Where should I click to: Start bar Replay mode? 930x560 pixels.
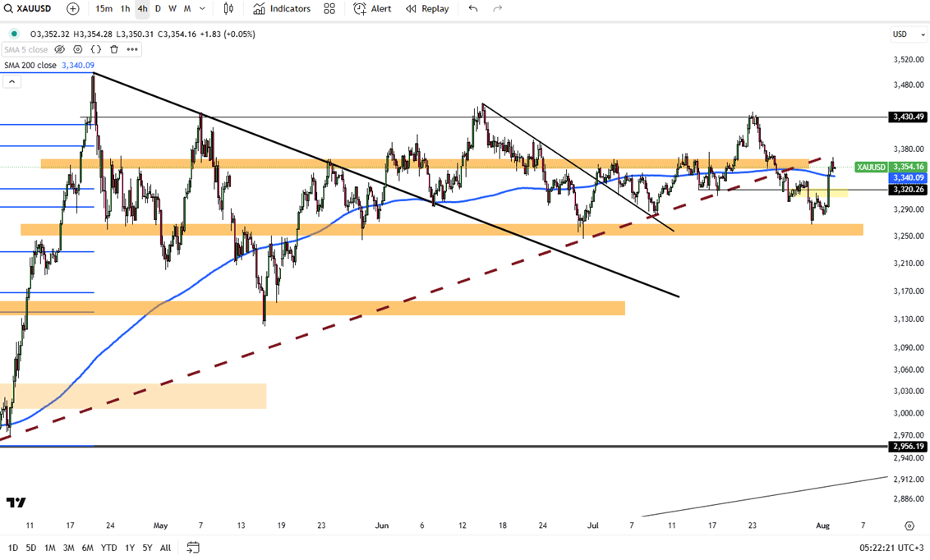click(x=427, y=9)
